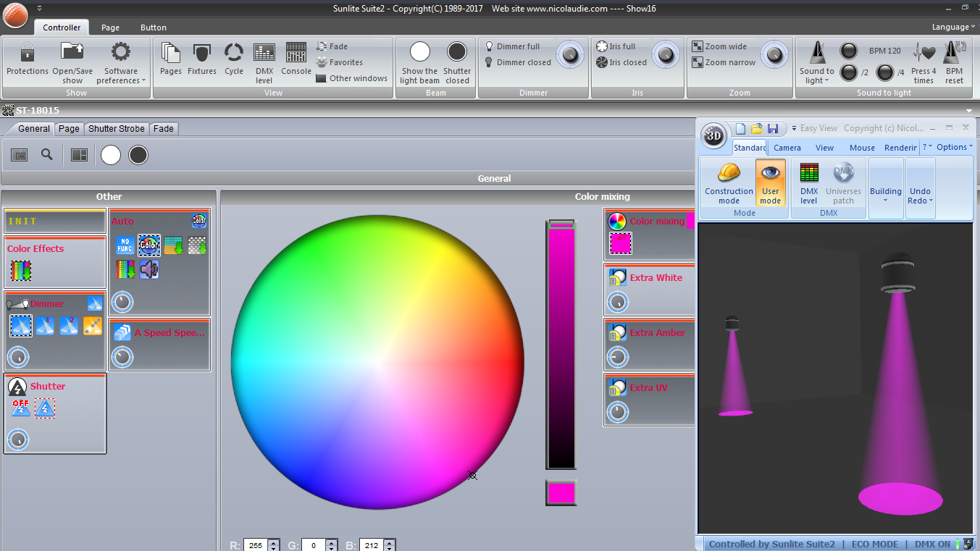Image resolution: width=980 pixels, height=551 pixels.
Task: Open the Options dropdown in Easy View
Action: coord(955,147)
